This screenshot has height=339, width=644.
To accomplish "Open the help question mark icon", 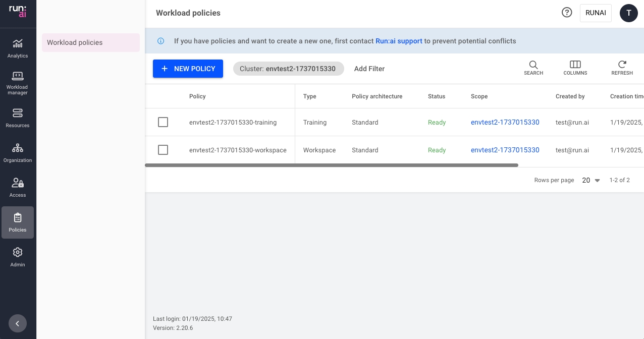I will tap(567, 13).
